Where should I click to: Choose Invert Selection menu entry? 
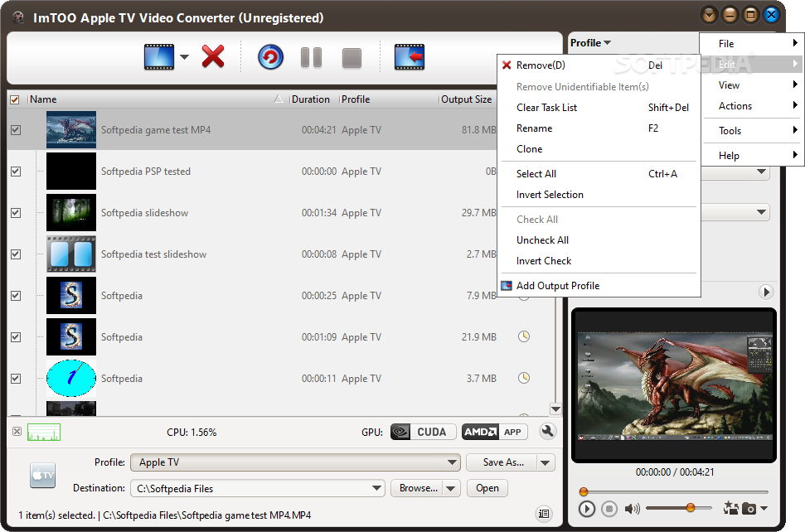599,195
